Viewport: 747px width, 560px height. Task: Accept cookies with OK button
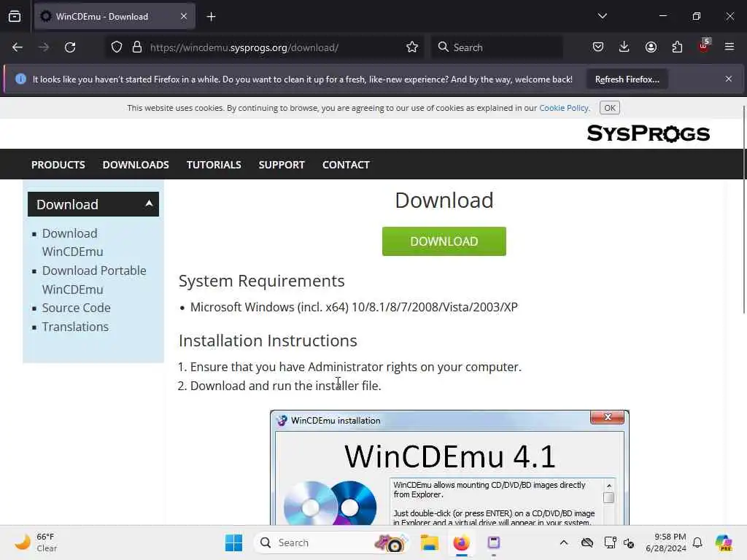609,108
